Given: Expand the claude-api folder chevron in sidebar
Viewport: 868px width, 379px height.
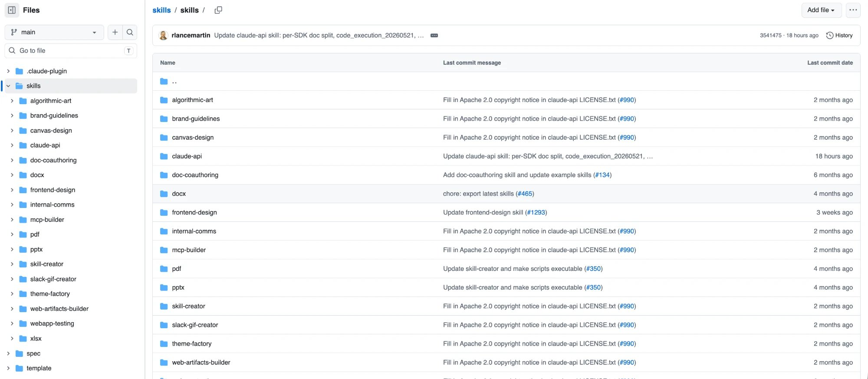Looking at the screenshot, I should coord(12,145).
